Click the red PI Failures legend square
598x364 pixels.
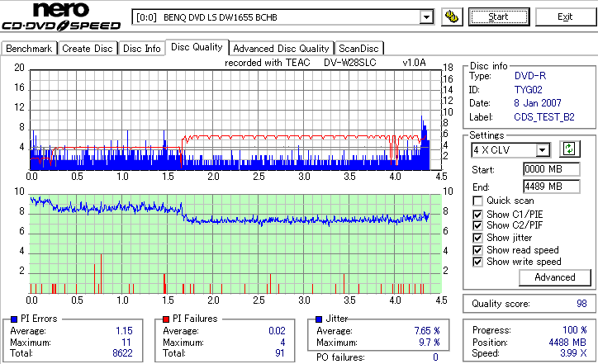(x=166, y=319)
